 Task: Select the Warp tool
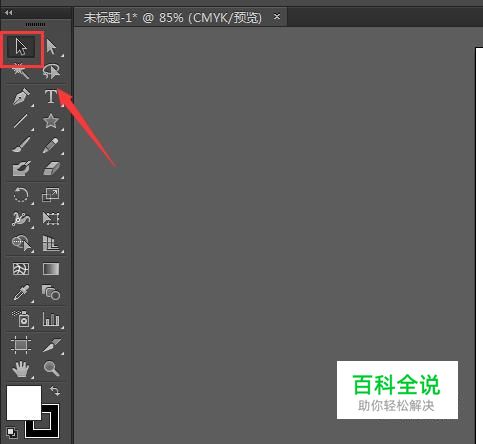21,219
